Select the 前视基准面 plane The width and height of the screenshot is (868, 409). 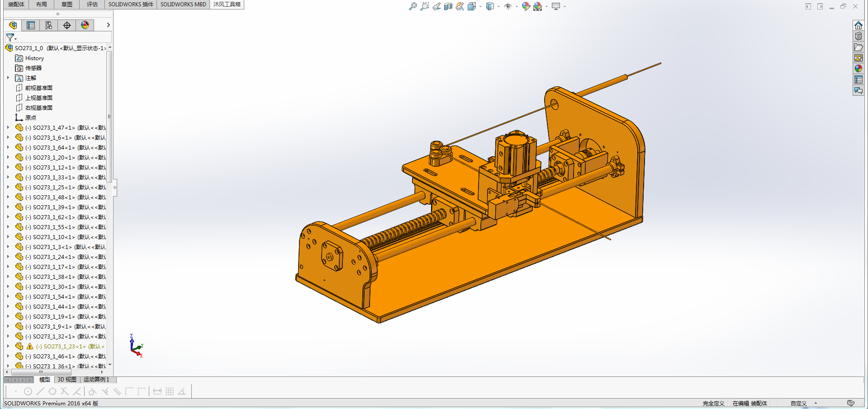click(34, 88)
